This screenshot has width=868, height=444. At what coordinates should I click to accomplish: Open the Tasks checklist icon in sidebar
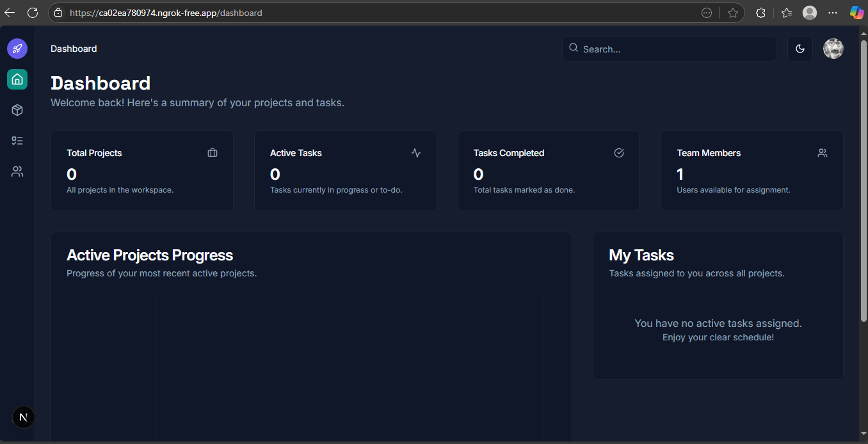17,141
